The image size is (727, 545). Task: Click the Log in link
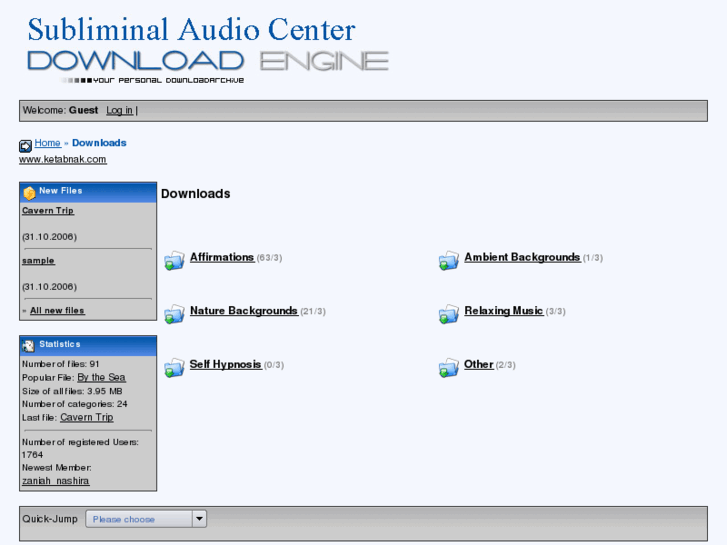(x=120, y=110)
